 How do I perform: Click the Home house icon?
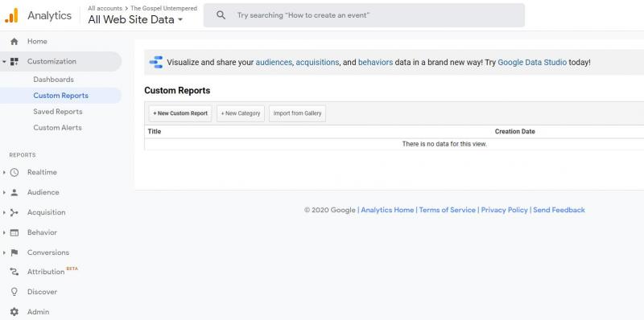click(14, 42)
